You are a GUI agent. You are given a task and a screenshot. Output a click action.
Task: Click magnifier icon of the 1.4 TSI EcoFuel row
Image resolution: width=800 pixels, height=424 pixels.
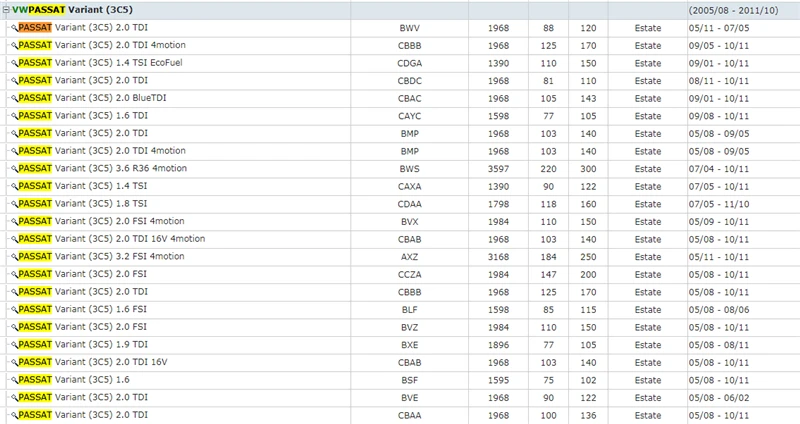click(x=14, y=63)
